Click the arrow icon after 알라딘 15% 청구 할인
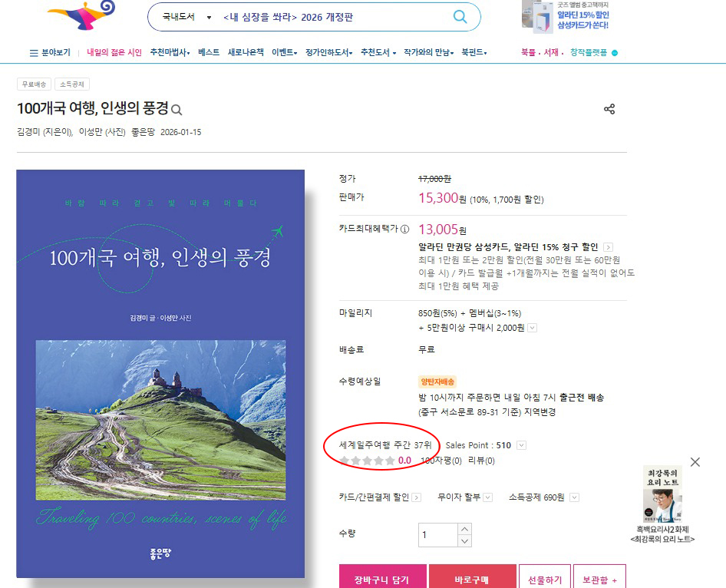Image resolution: width=726 pixels, height=588 pixels. point(608,247)
